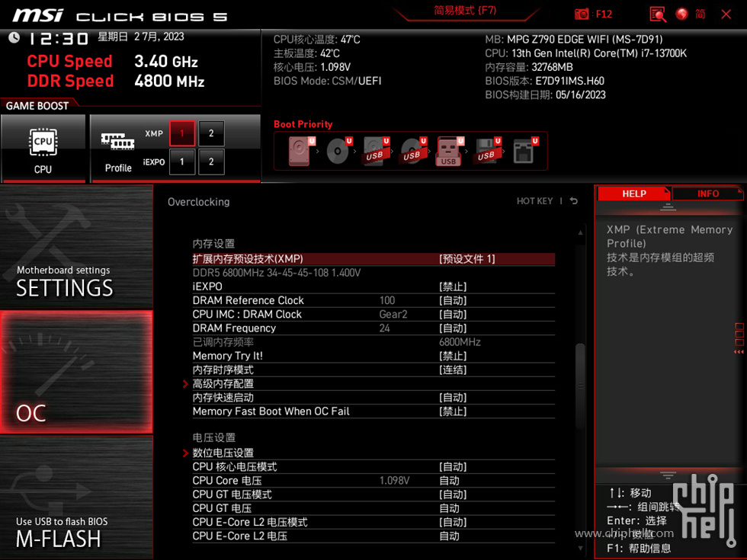Select the hard disk boot device icon
Screen dimensions: 747x560
pos(299,151)
